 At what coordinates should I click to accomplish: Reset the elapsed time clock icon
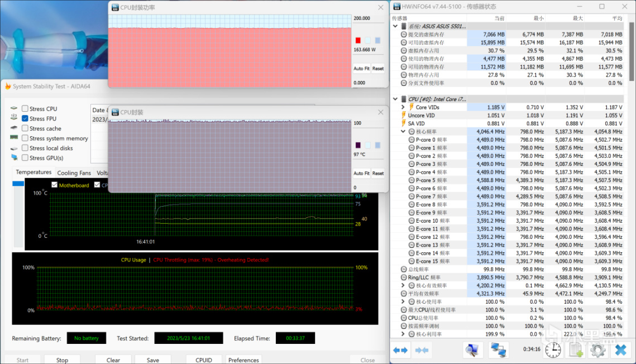tap(553, 350)
